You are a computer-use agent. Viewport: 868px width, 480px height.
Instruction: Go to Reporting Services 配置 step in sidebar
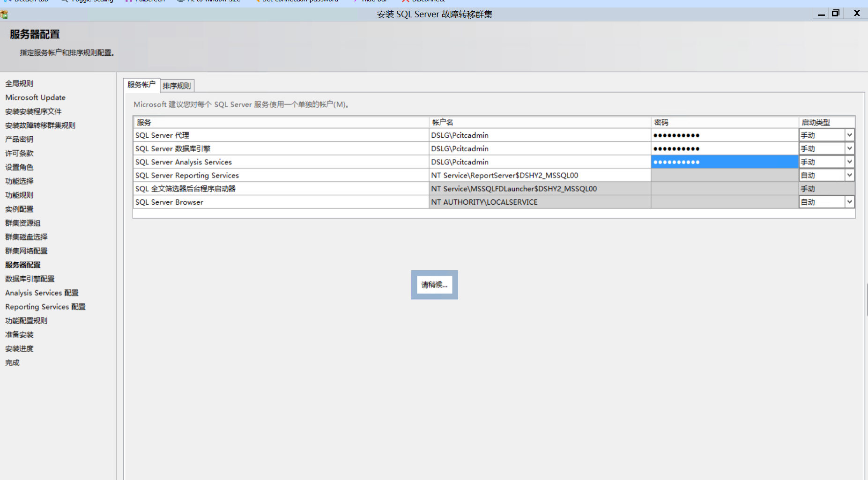coord(45,307)
